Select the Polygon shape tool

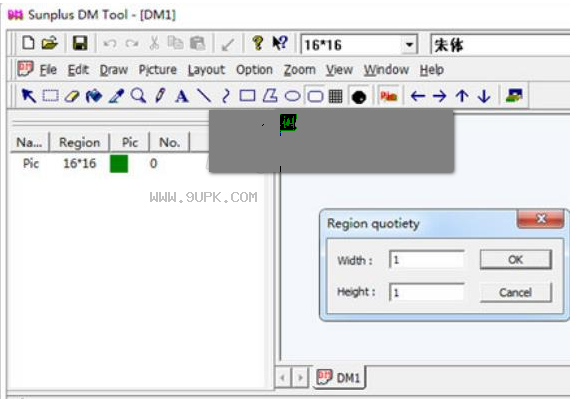click(270, 96)
